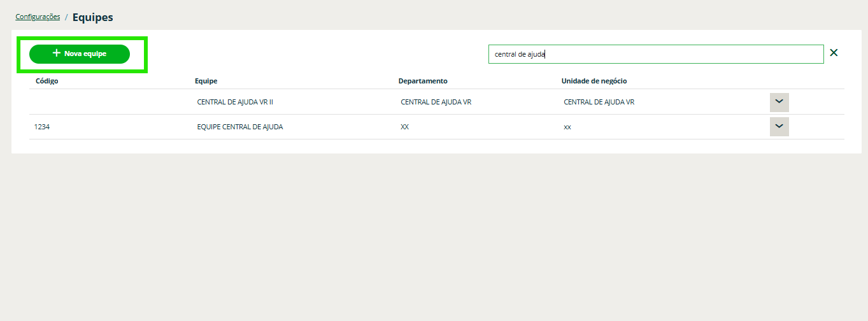The image size is (868, 321).
Task: Click the Unidade de negócio column header
Action: [x=594, y=81]
